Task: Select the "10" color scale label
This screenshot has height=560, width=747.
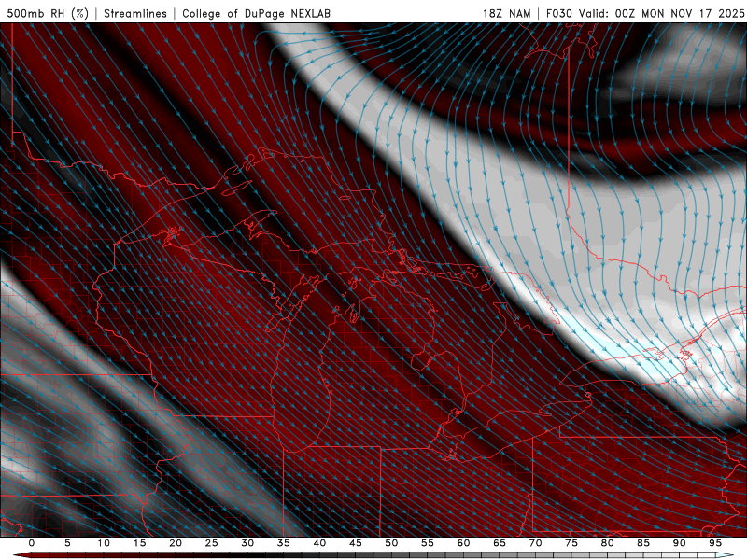Action: click(104, 543)
